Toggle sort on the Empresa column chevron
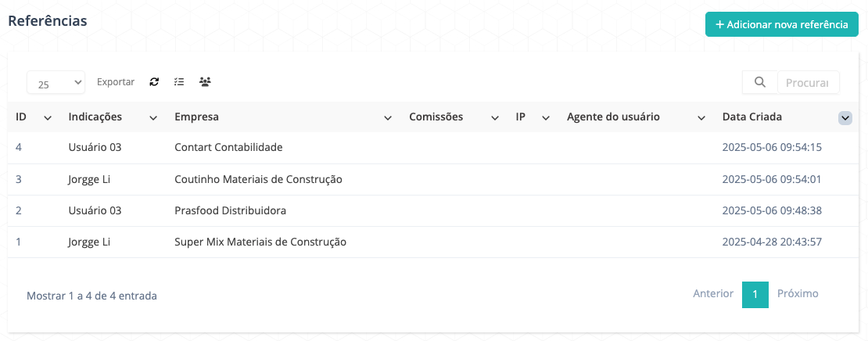This screenshot has width=868, height=341. pos(388,118)
